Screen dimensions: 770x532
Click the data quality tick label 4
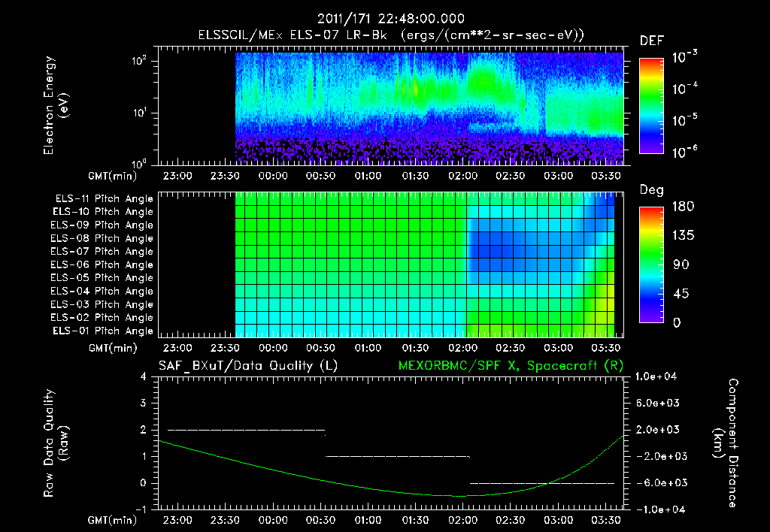[x=144, y=377]
